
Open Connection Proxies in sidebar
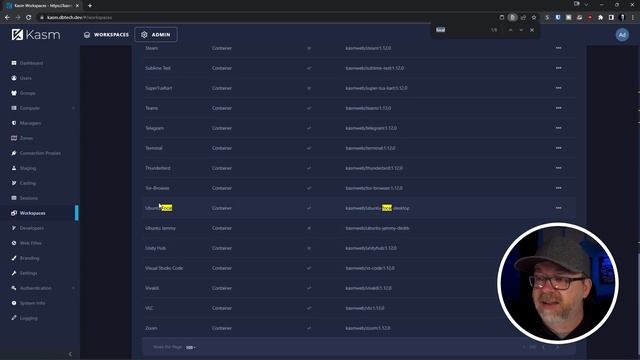click(x=40, y=153)
